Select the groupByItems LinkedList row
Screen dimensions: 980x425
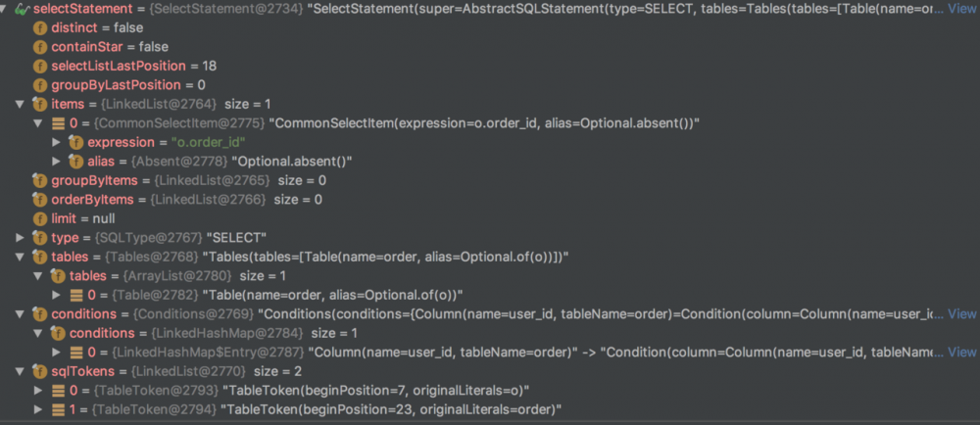pyautogui.click(x=186, y=180)
